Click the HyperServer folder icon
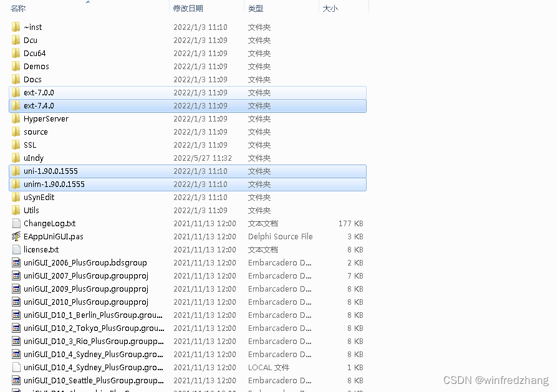558x392 pixels. 16,119
